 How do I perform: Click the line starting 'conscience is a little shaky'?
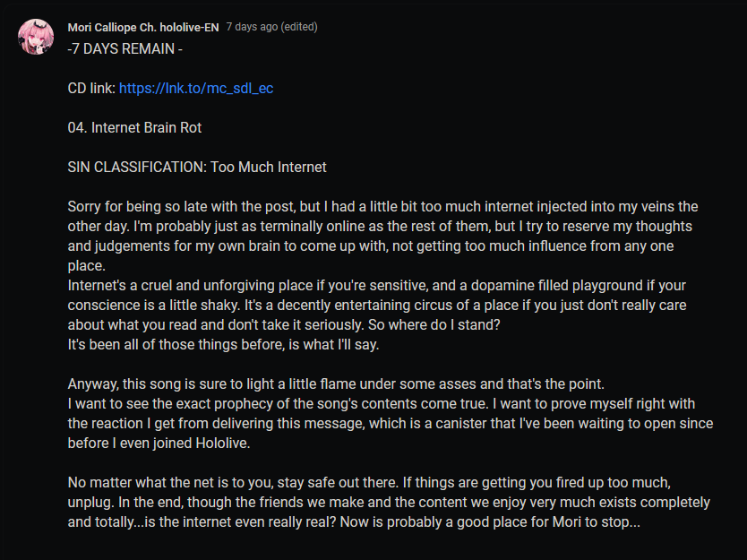click(377, 305)
